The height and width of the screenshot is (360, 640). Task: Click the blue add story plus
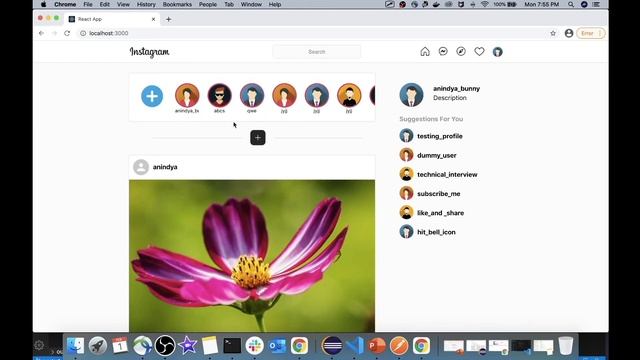(x=152, y=96)
